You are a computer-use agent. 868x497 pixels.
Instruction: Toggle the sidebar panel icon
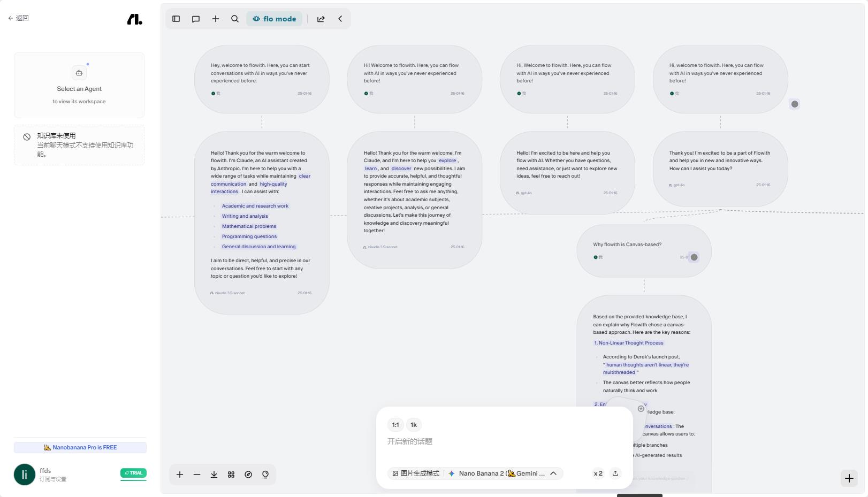(x=176, y=19)
